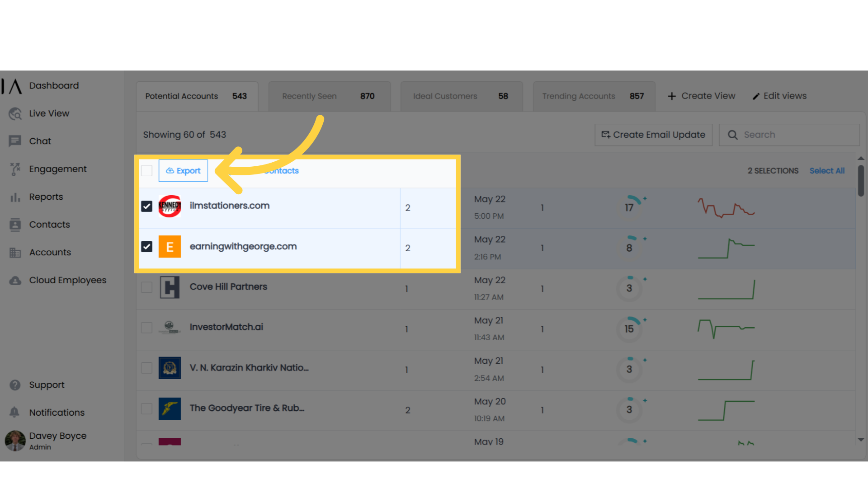
Task: Click the "May 22 5:00 PM" date cell
Action: [x=490, y=207]
